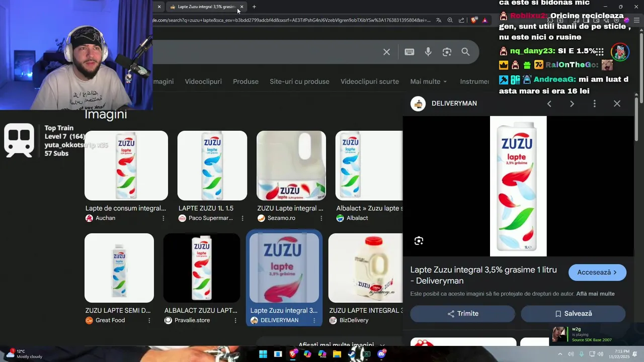Screen dimensions: 644x362
Task: Save image with Salvează button
Action: pos(573,313)
